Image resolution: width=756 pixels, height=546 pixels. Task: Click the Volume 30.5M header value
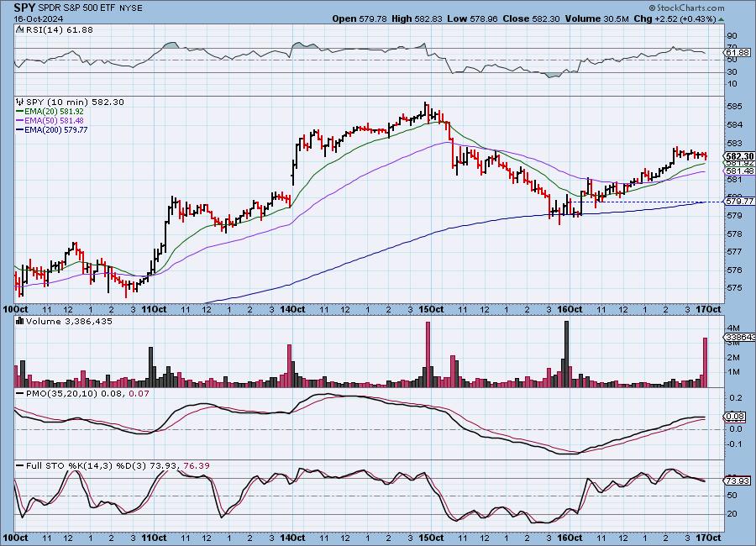point(596,18)
